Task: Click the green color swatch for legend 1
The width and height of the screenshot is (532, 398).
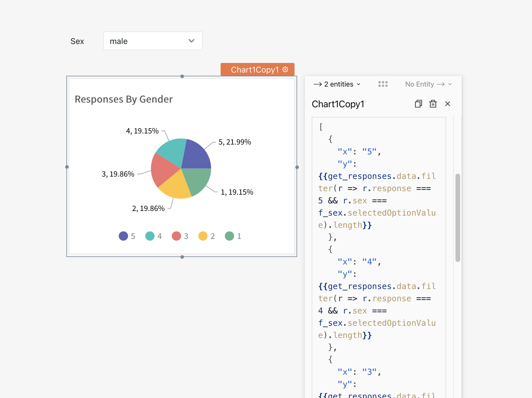Action: coord(229,236)
